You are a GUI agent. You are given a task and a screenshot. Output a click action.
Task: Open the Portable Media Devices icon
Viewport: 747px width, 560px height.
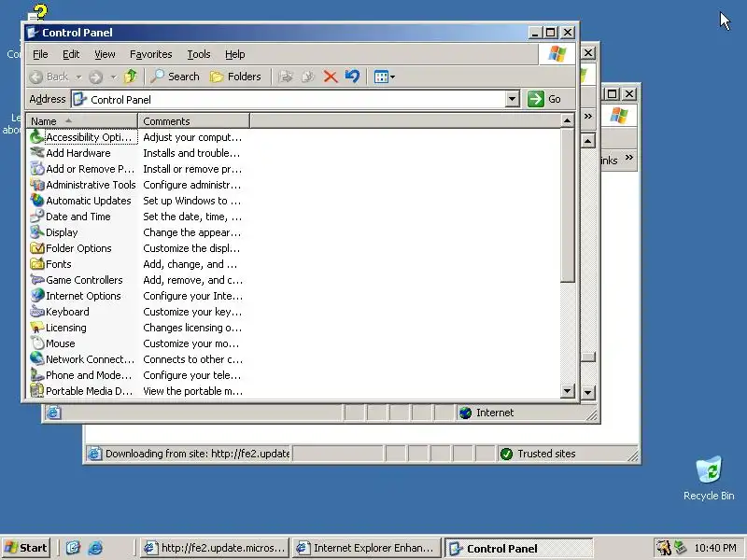click(x=36, y=391)
